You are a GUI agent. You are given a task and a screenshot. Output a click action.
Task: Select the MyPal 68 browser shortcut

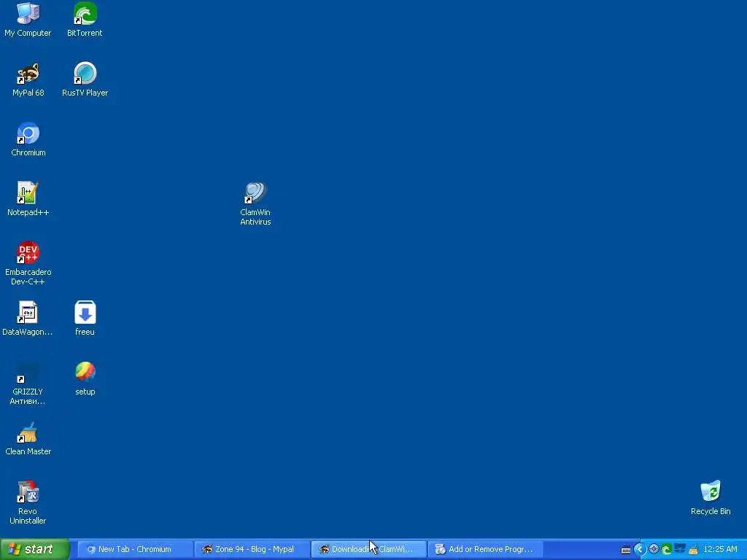pos(28,79)
